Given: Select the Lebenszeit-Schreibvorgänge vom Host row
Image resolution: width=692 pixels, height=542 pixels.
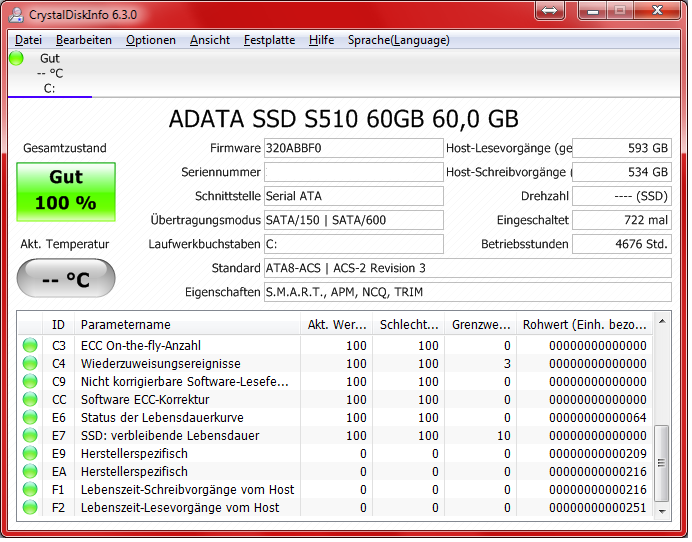Looking at the screenshot, I should tap(335, 490).
